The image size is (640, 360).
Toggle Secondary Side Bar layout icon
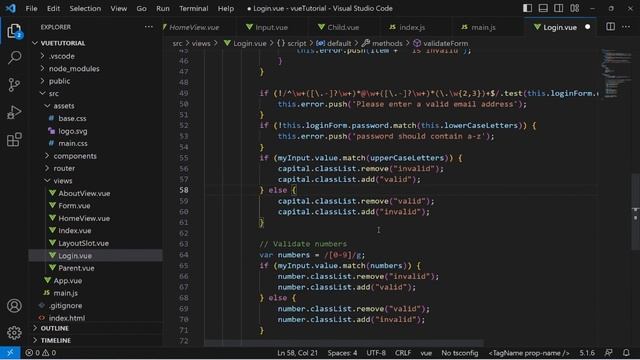[x=559, y=8]
